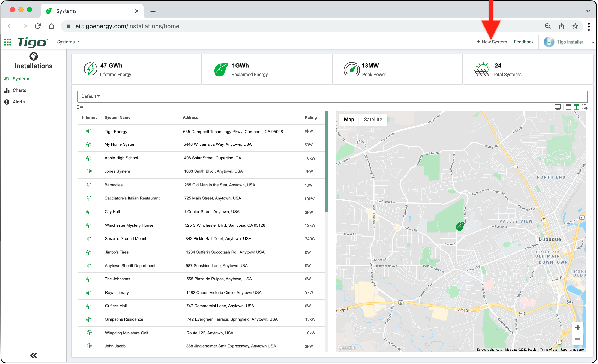This screenshot has width=598, height=364.
Task: Open the Winchester Mystery House system
Action: pos(201,225)
